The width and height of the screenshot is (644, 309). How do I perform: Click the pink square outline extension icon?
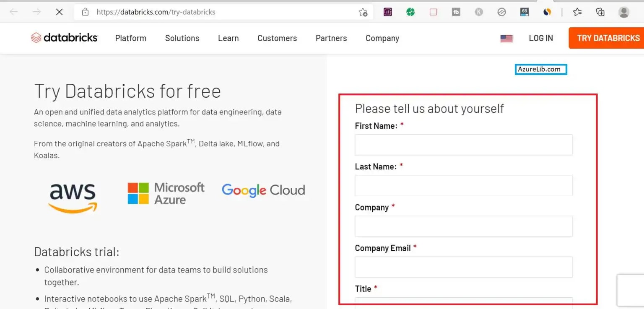tap(433, 12)
